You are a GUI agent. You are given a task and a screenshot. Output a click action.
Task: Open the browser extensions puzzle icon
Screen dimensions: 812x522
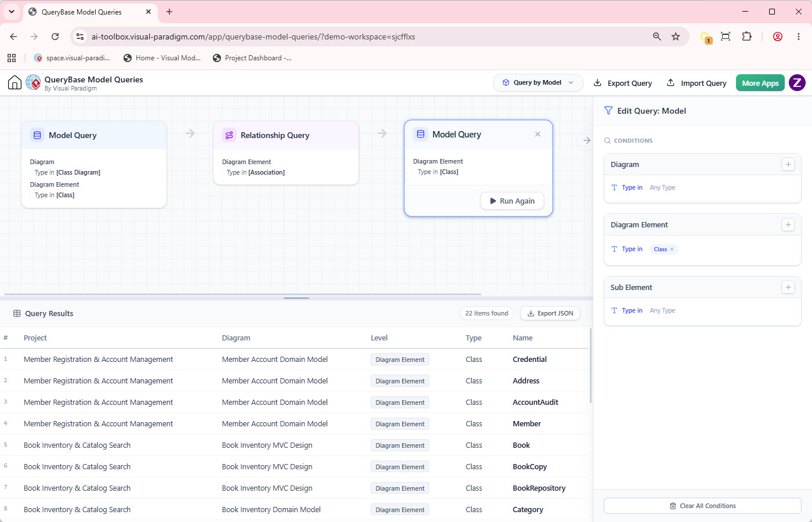[747, 37]
